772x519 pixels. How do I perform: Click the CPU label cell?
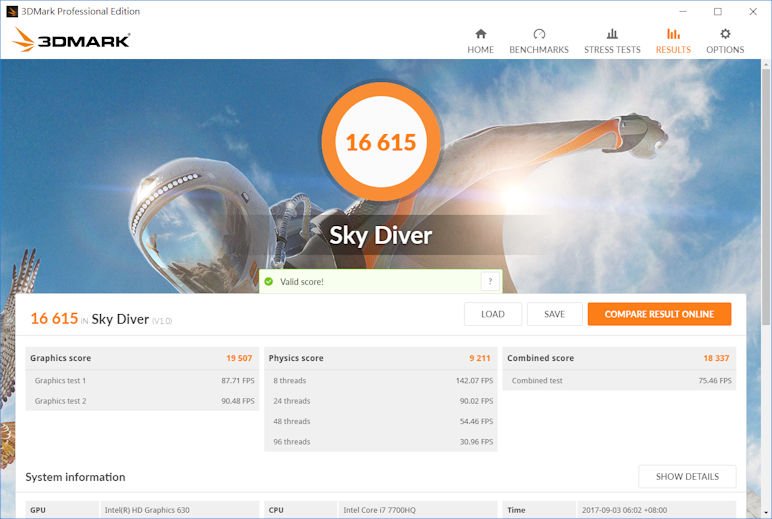click(301, 510)
